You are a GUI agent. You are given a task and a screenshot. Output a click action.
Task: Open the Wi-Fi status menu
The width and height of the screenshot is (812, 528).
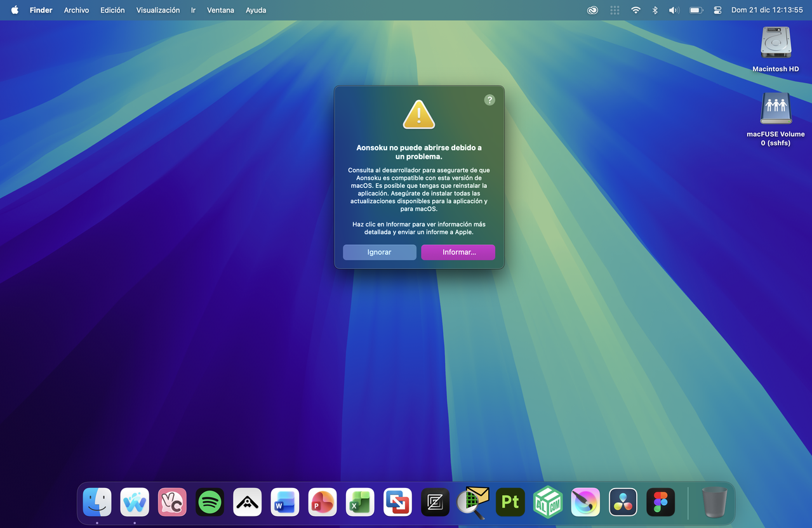636,10
